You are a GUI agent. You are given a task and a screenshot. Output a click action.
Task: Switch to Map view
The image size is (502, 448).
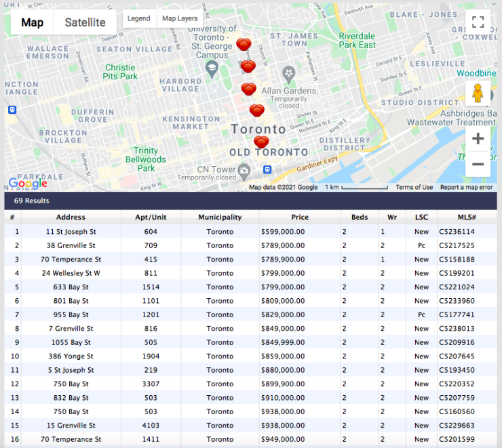32,22
